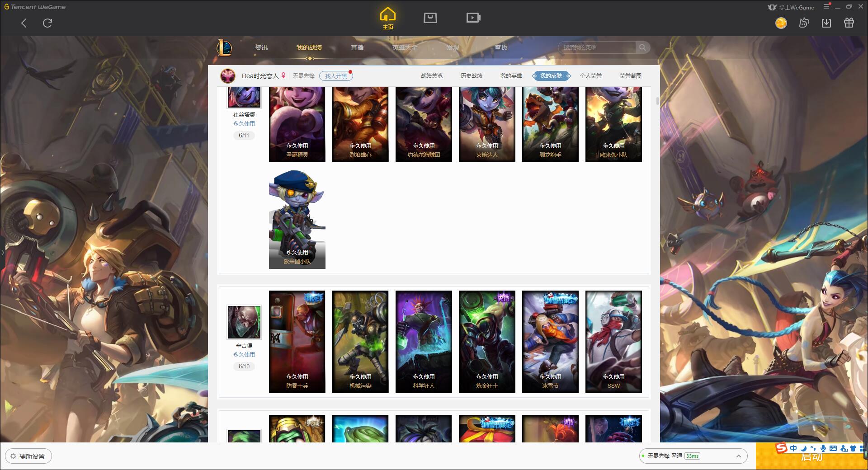This screenshot has width=868, height=470.
Task: Open 辅助设置 settings button
Action: pyautogui.click(x=28, y=456)
